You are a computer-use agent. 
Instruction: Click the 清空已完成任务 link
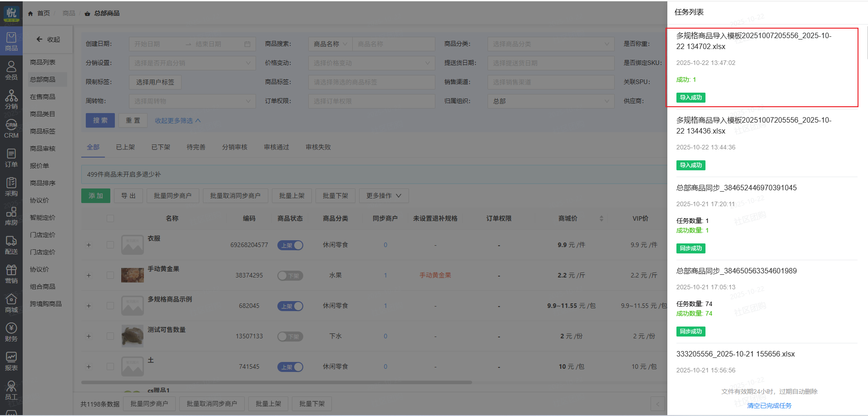click(769, 406)
